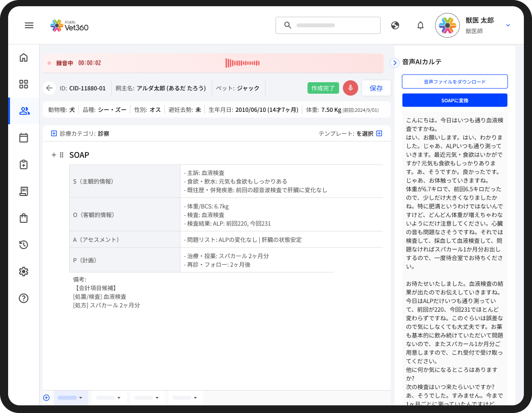Open the help question mark icon
The height and width of the screenshot is (413, 532).
tap(23, 298)
